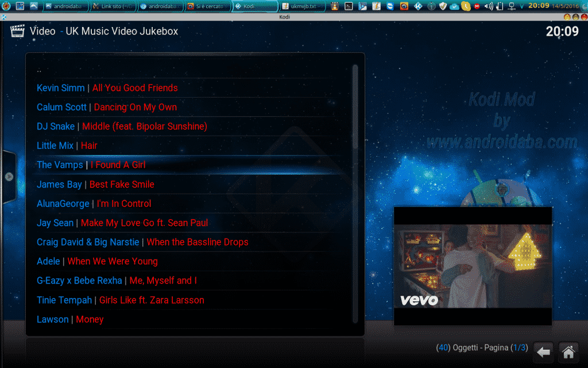588x368 pixels.
Task: Click the Kodi tray icon in taskbar
Action: tap(418, 6)
